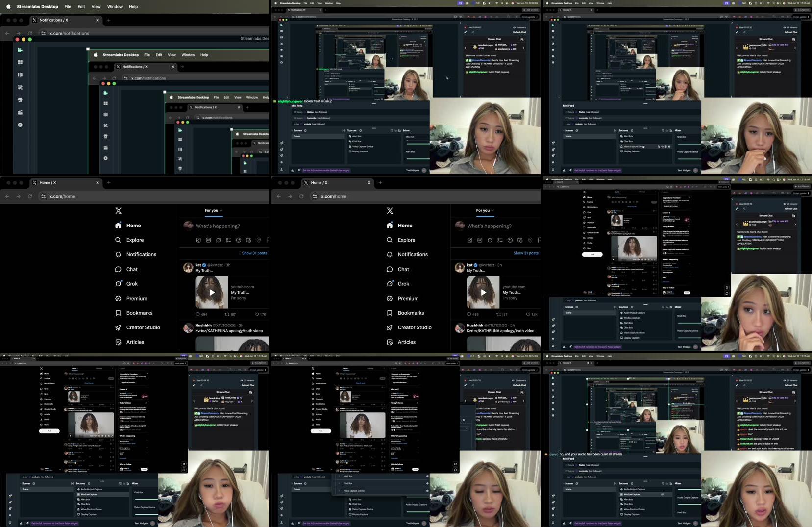Show next chat leaderboard page in slightlyhungover-captioned frame
Image resolution: width=812 pixels, height=527 pixels.
click(523, 48)
